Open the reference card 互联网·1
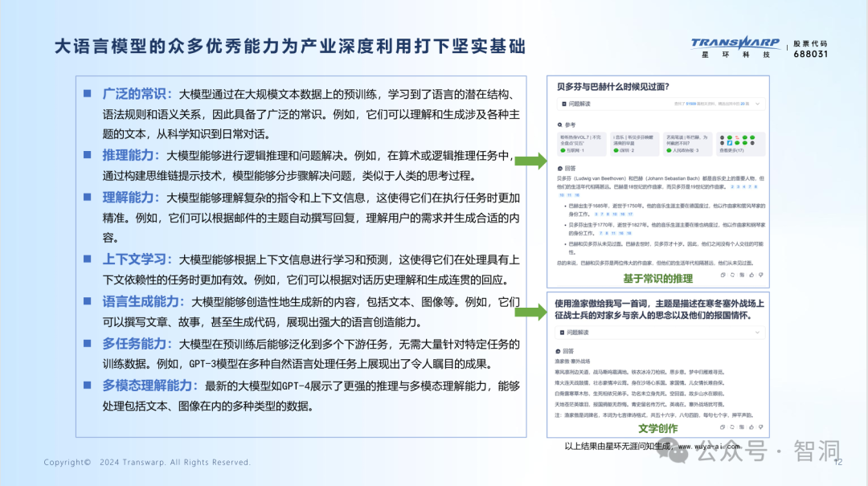 (580, 144)
